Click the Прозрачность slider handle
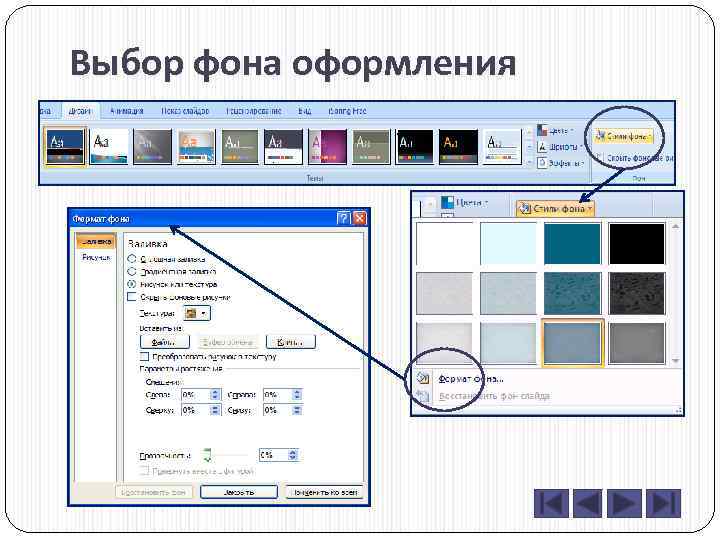The height and width of the screenshot is (540, 720). pos(208,455)
